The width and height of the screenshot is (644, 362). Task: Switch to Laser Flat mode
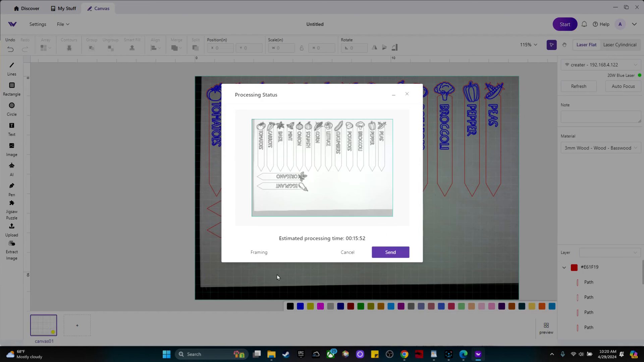point(586,45)
